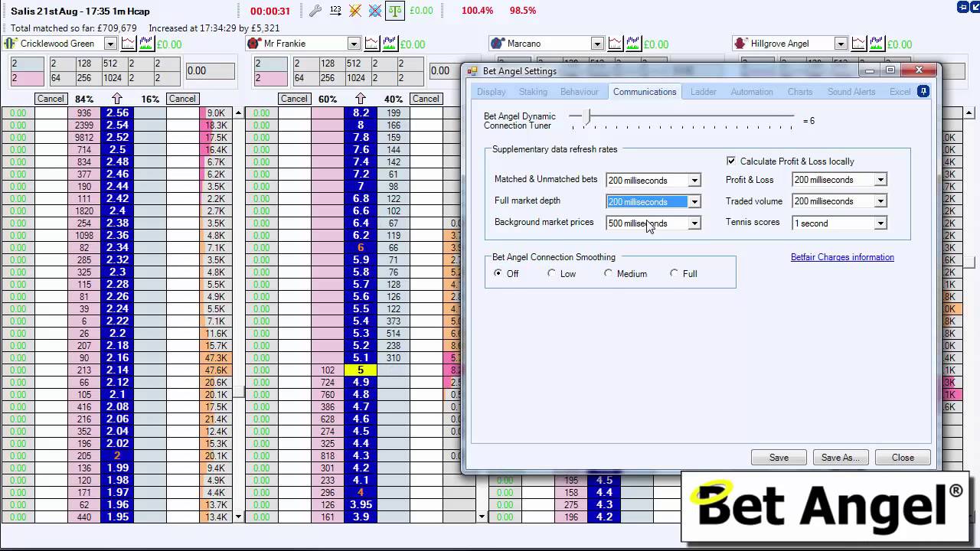Select Medium connection smoothing option
Viewport: 980px width, 551px height.
point(609,273)
